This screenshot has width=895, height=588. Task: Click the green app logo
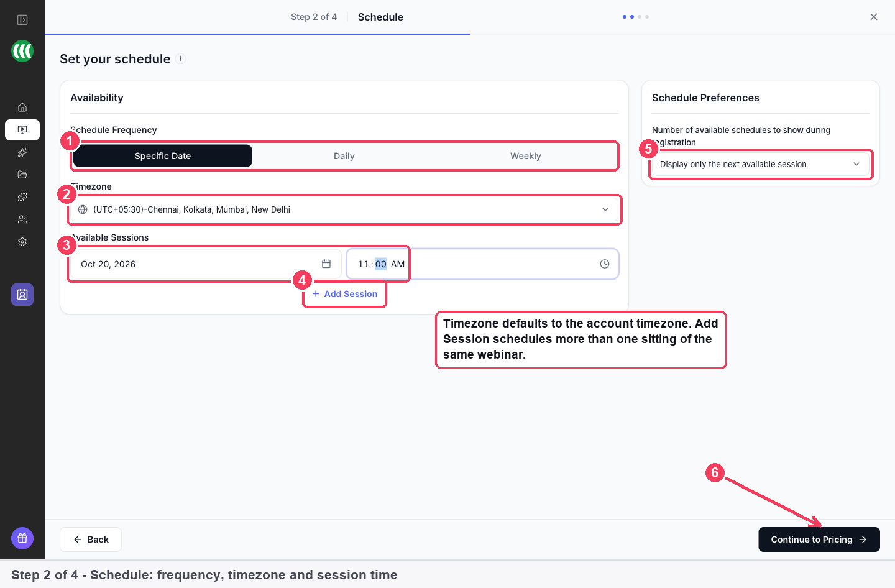point(22,51)
